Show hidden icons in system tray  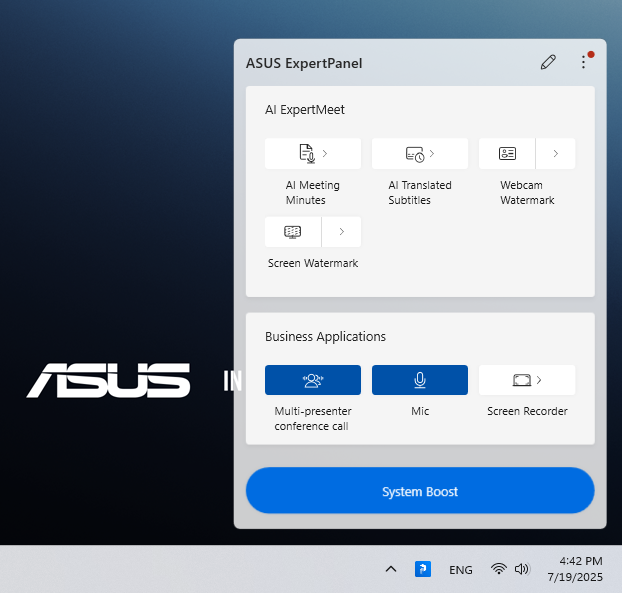391,569
